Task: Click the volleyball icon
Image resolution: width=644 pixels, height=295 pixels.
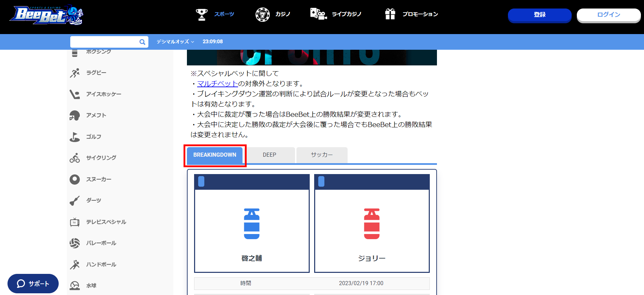Action: pos(75,243)
